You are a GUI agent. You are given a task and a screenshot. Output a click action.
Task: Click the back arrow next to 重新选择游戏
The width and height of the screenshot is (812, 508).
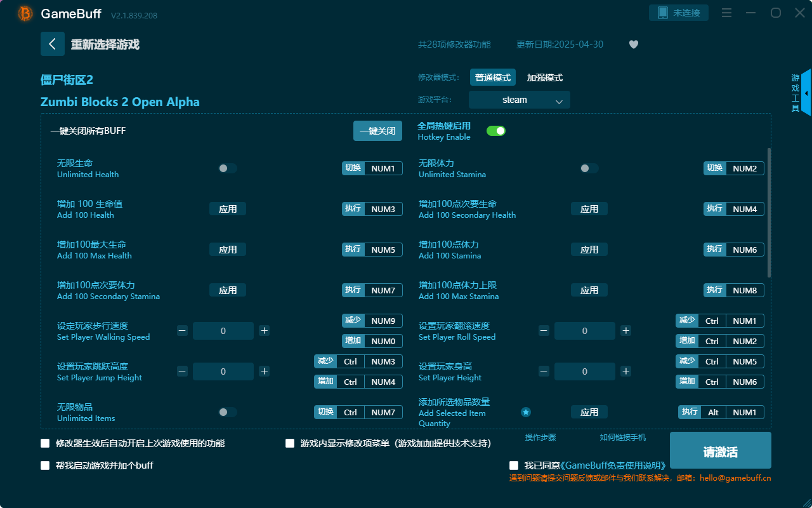pyautogui.click(x=53, y=43)
